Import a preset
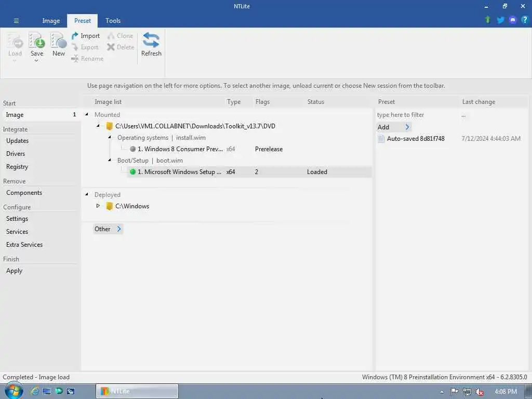Screen dimensions: 532x399 (86, 36)
